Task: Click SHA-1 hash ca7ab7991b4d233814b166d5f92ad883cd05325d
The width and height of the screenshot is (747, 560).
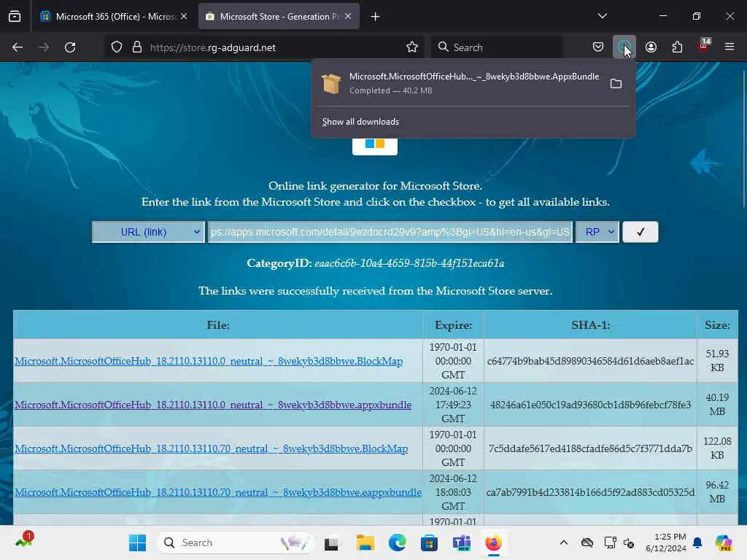Action: [590, 493]
